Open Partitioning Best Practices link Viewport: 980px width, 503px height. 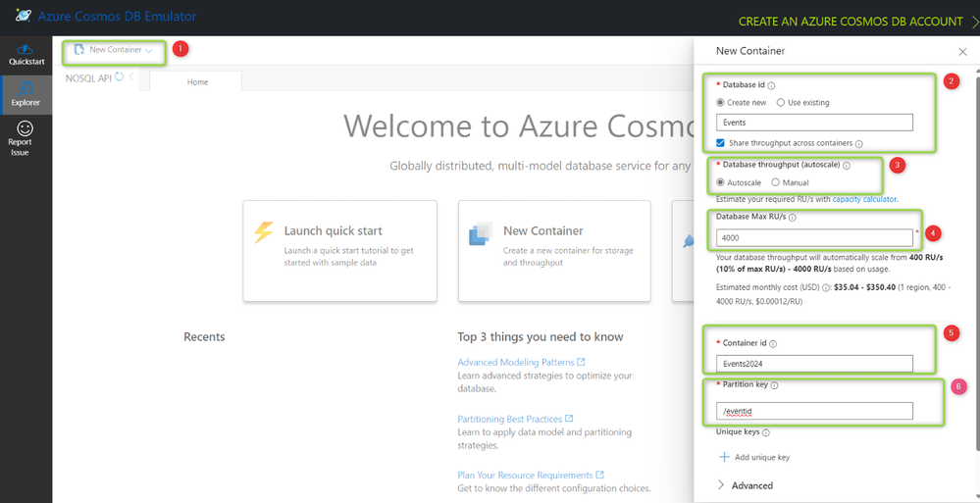pyautogui.click(x=510, y=419)
